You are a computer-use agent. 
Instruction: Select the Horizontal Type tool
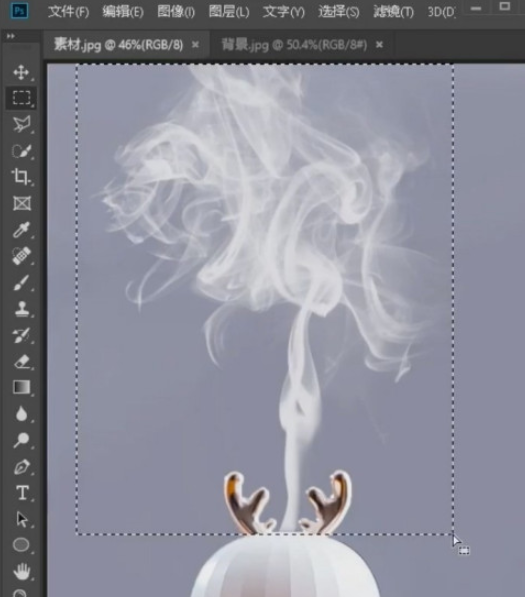(22, 493)
